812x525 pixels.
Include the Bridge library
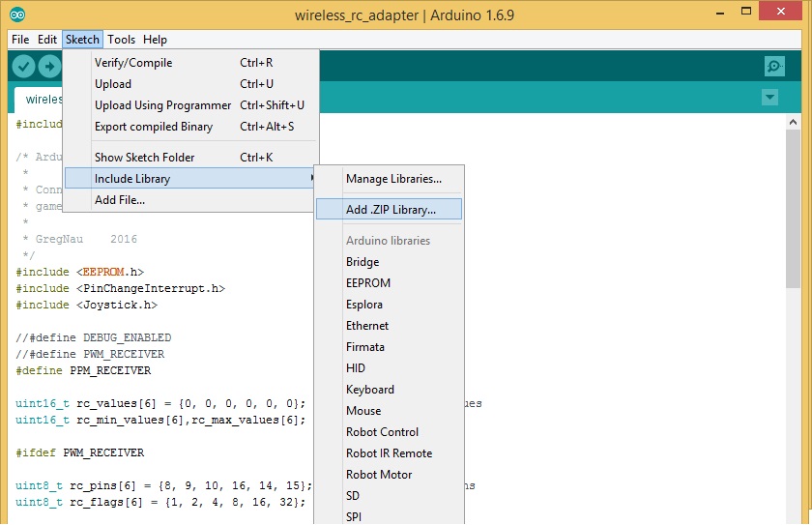pyautogui.click(x=389, y=262)
